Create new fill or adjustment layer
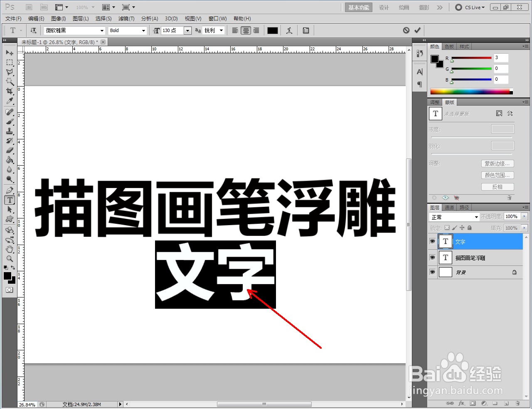 [484, 403]
